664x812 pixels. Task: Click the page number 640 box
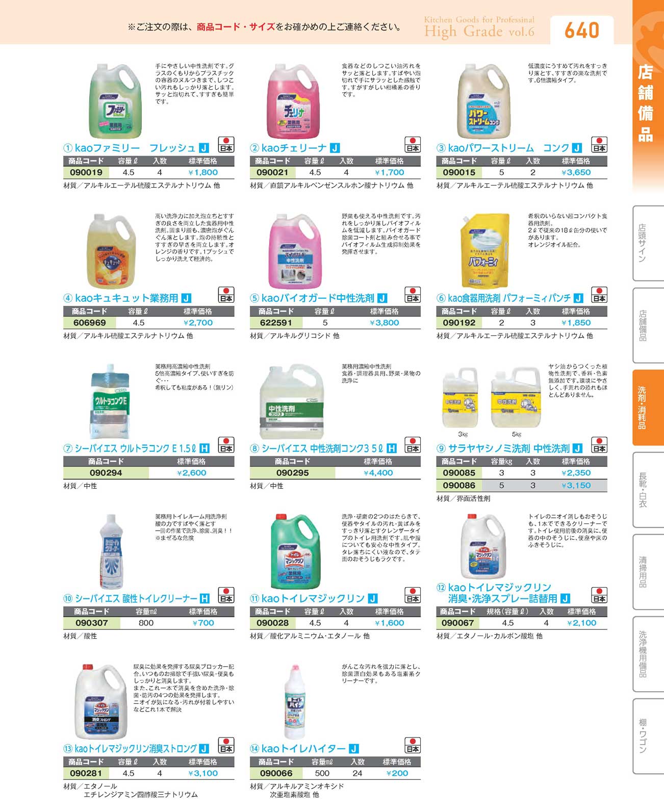tap(582, 30)
